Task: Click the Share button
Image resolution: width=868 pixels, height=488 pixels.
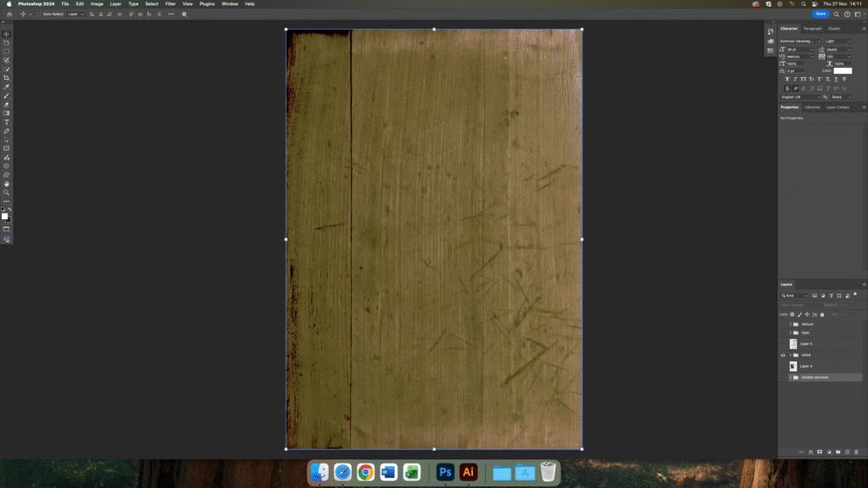Action: (821, 14)
